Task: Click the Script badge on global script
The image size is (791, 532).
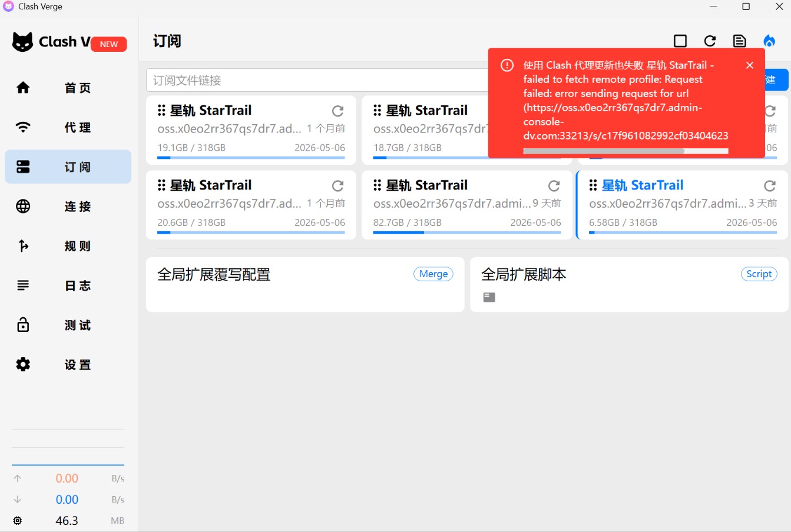Action: 759,274
